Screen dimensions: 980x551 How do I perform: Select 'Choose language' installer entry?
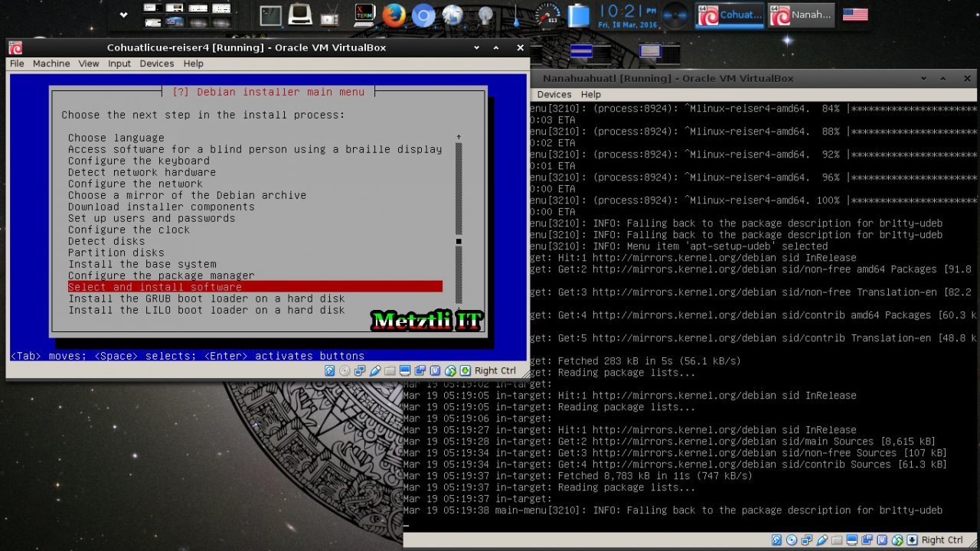116,138
